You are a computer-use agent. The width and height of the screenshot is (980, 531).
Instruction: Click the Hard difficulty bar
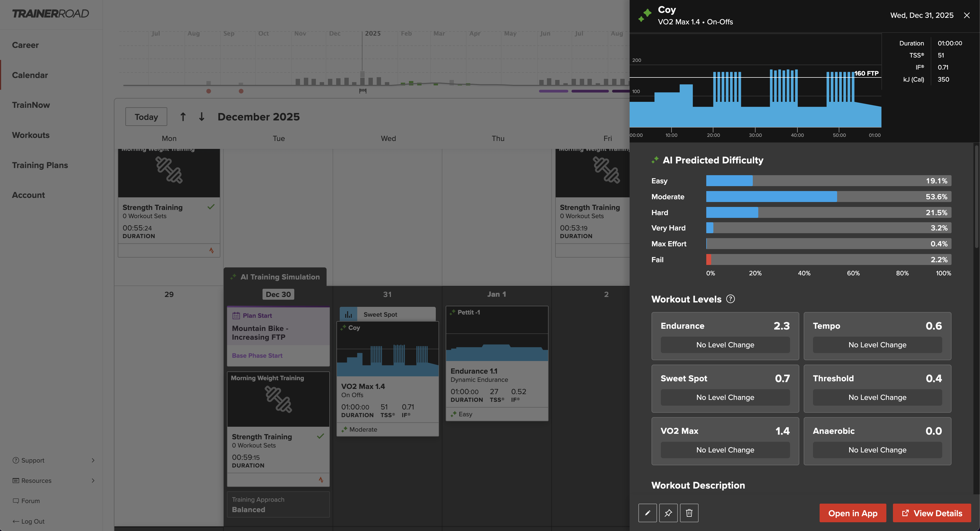tap(829, 213)
